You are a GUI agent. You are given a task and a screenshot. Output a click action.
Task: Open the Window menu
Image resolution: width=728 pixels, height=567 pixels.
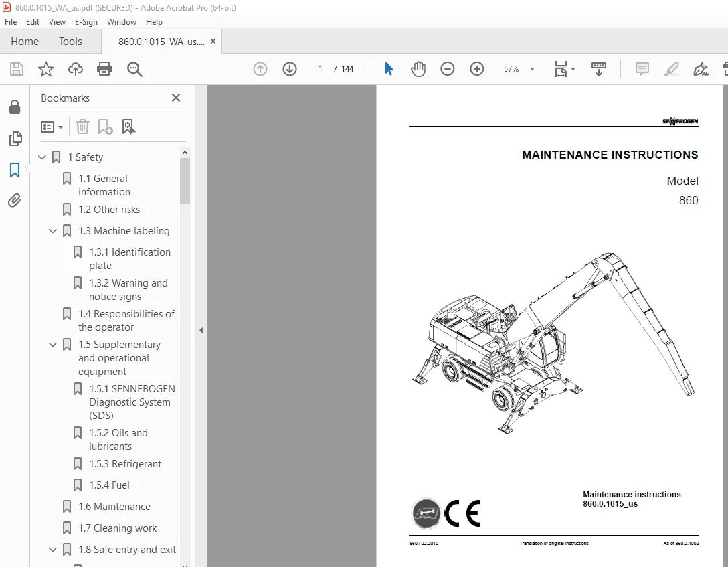click(x=122, y=22)
